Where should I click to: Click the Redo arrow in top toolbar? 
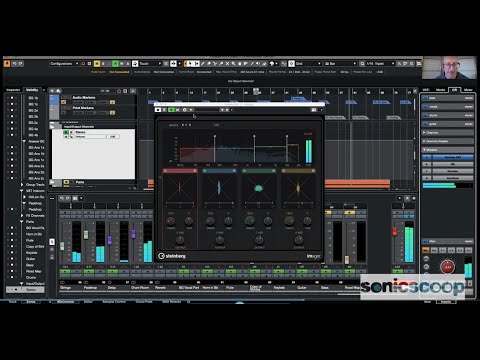(21, 63)
